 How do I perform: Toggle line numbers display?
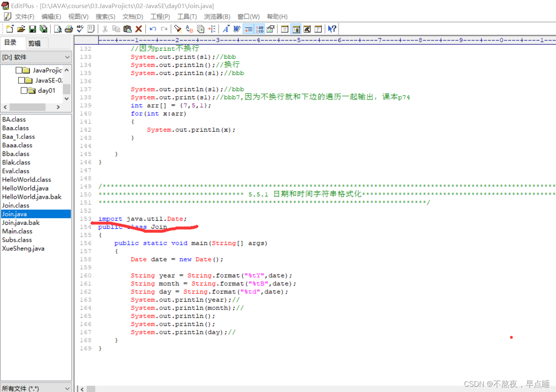(x=260, y=29)
